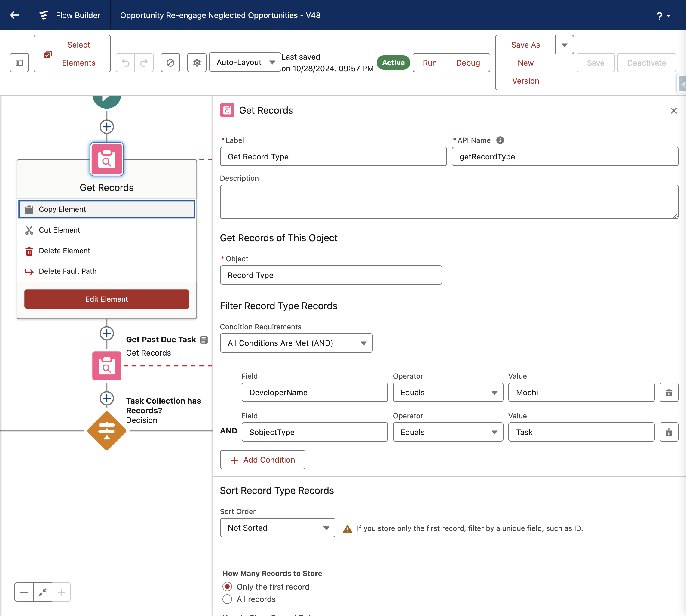
Task: Choose Cut Element from the menu
Action: pyautogui.click(x=106, y=230)
